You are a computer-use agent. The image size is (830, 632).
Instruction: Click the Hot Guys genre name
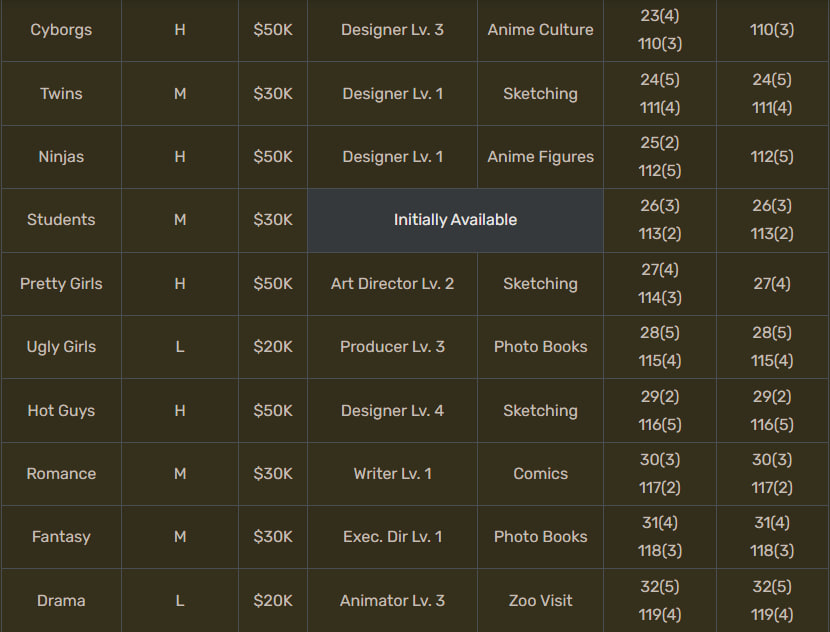61,411
